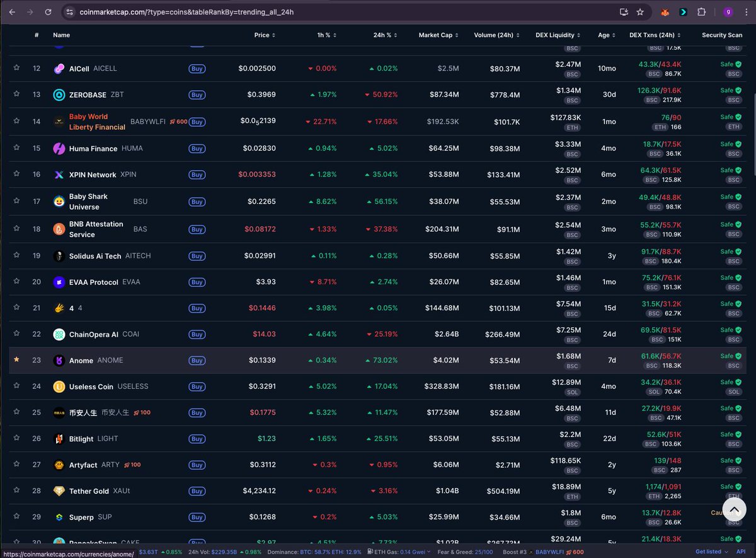This screenshot has height=558, width=756.
Task: Click the # rank column header
Action: pyautogui.click(x=37, y=35)
